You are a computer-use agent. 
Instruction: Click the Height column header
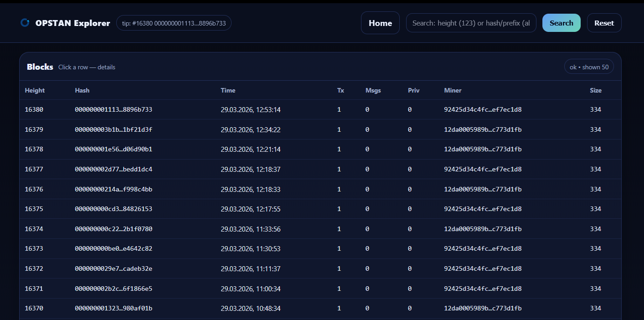coord(35,90)
